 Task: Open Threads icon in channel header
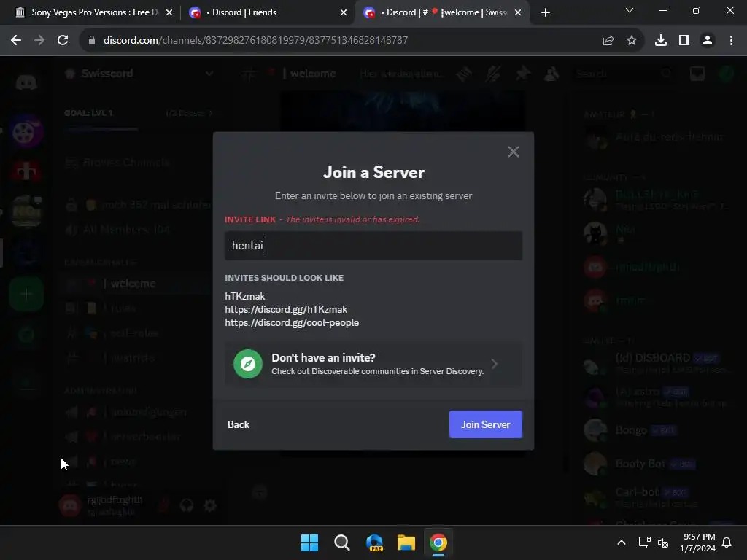(x=463, y=74)
